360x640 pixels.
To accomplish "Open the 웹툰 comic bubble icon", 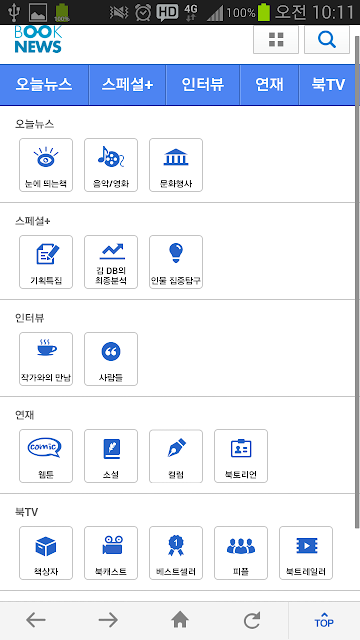I will coord(46,456).
